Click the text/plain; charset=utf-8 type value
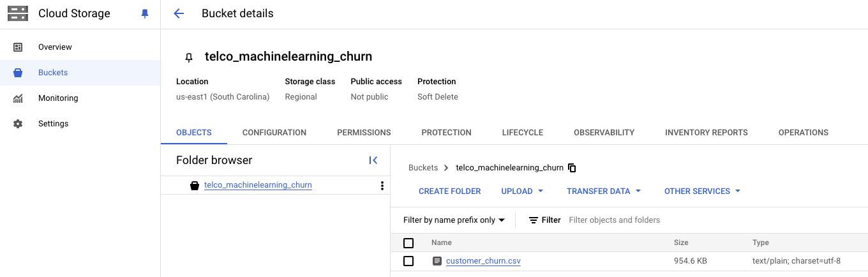This screenshot has height=277, width=868. tap(797, 261)
